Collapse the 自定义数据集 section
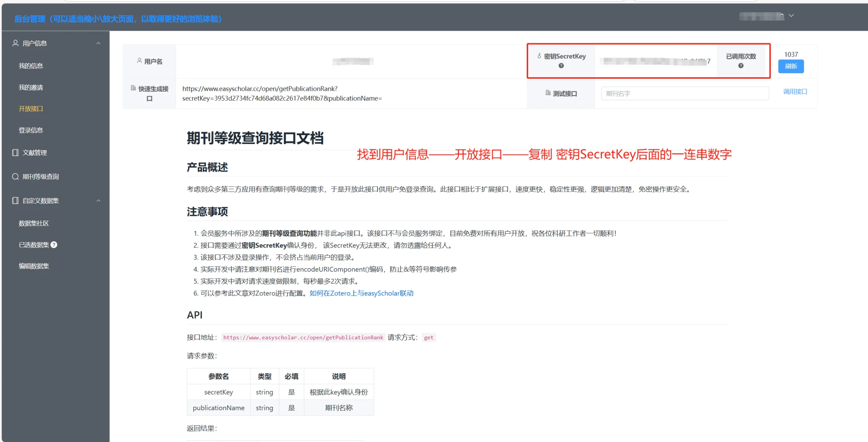 pos(98,201)
